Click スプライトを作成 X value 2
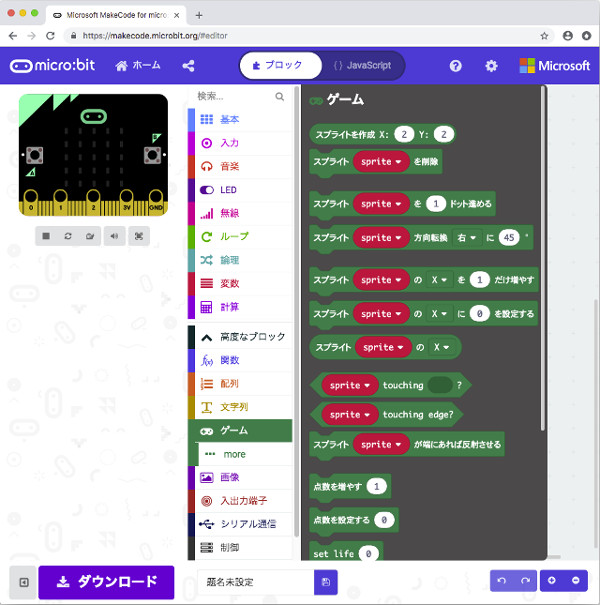 (x=404, y=134)
